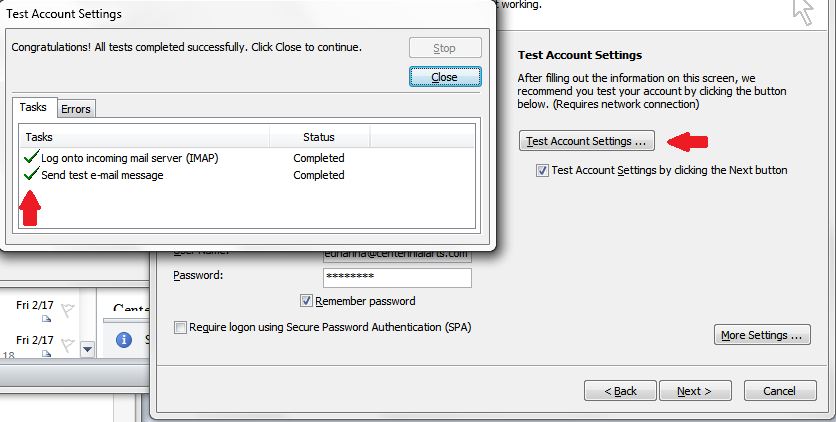Go to Next step of wizard

[x=695, y=391]
